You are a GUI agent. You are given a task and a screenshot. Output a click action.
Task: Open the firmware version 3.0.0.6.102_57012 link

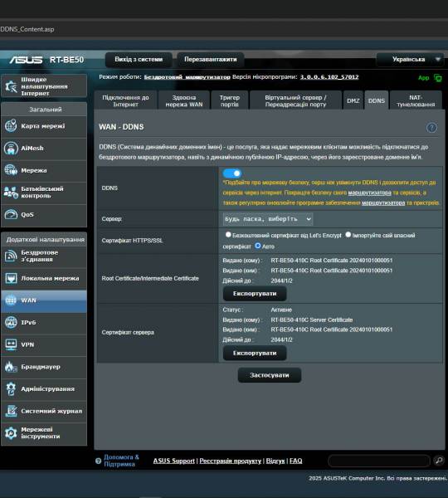click(329, 77)
